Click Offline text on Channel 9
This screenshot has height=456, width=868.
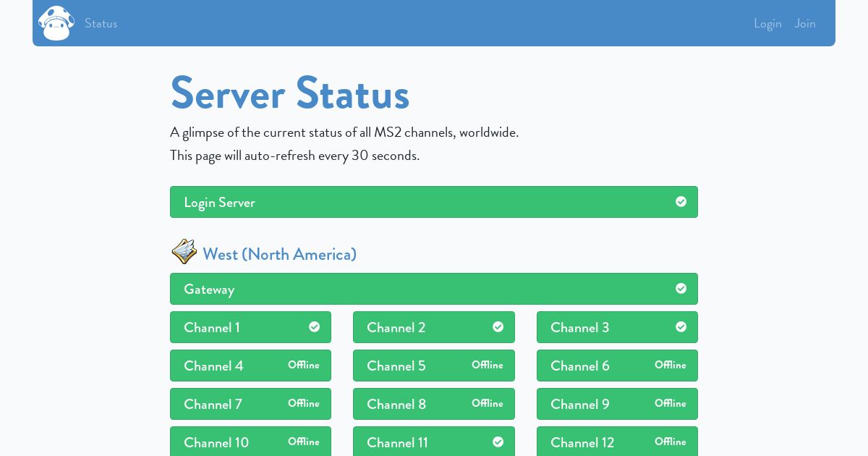(671, 403)
